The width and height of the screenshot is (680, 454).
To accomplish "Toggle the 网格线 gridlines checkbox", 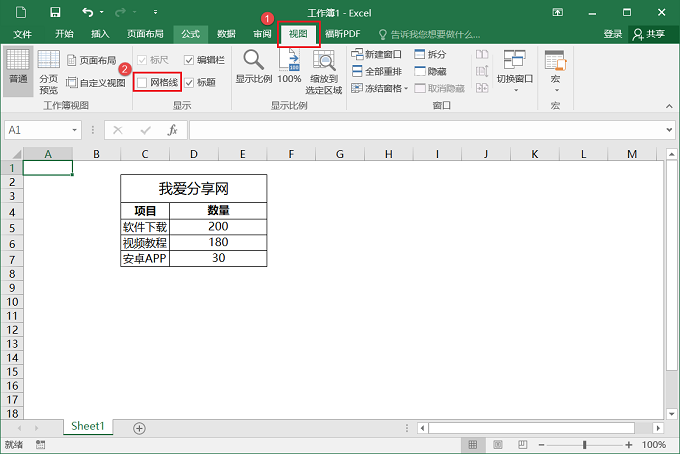I will click(x=143, y=82).
